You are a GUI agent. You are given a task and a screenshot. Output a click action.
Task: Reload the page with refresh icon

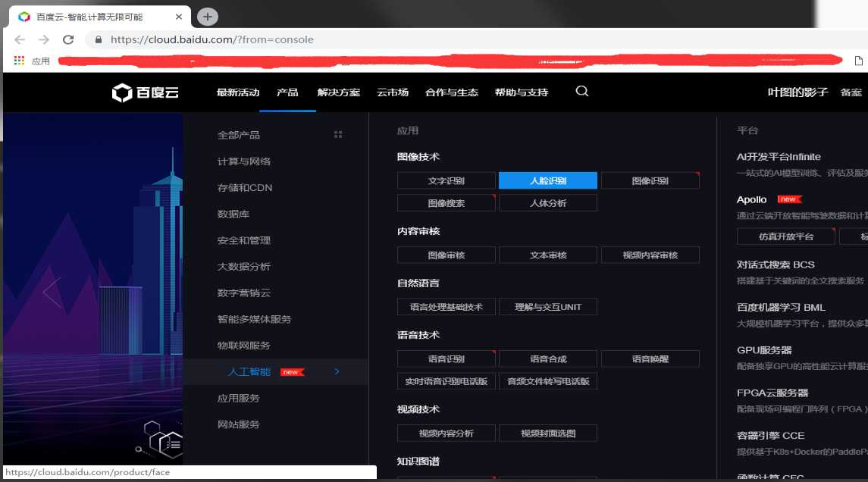point(68,40)
